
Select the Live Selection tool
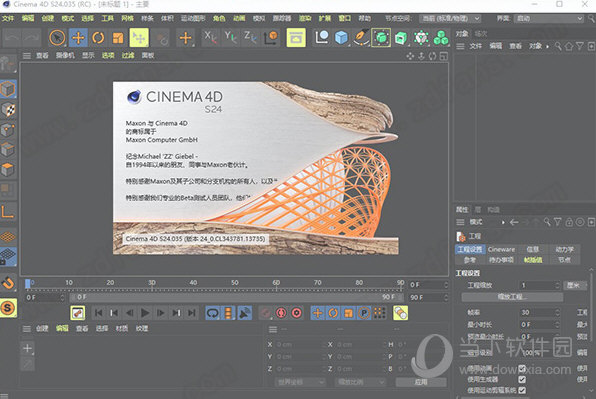(x=57, y=38)
